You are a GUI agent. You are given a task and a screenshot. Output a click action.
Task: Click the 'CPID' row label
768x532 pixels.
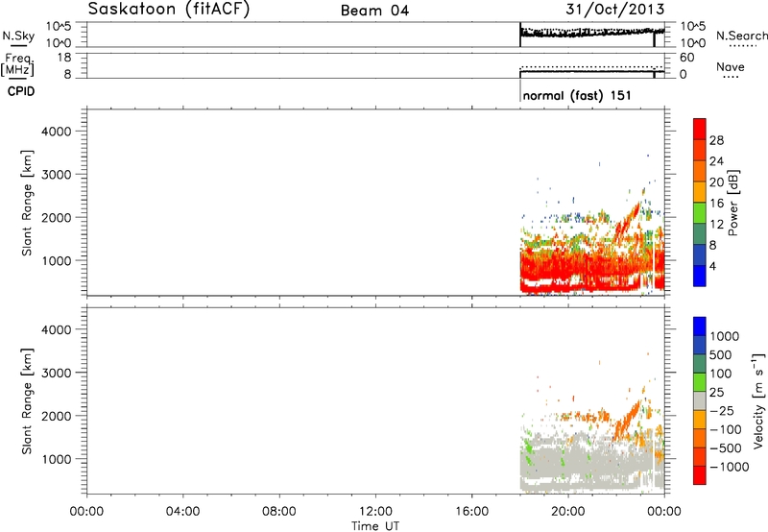[21, 91]
